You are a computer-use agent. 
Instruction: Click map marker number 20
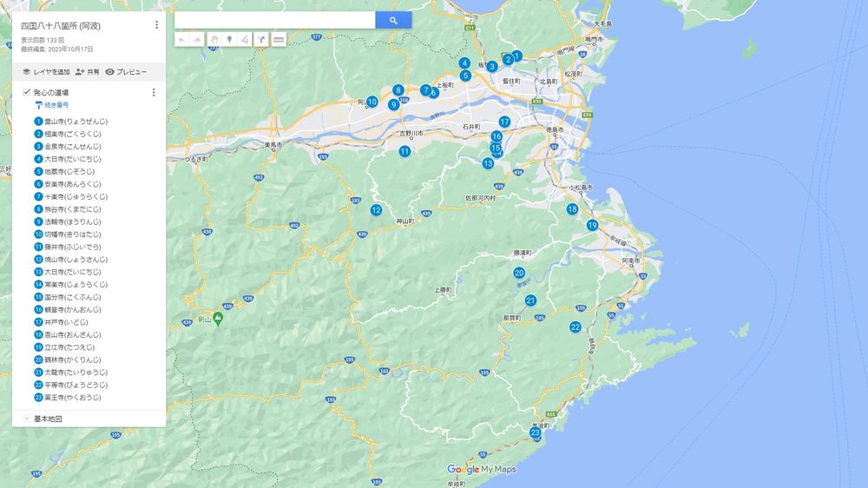519,273
